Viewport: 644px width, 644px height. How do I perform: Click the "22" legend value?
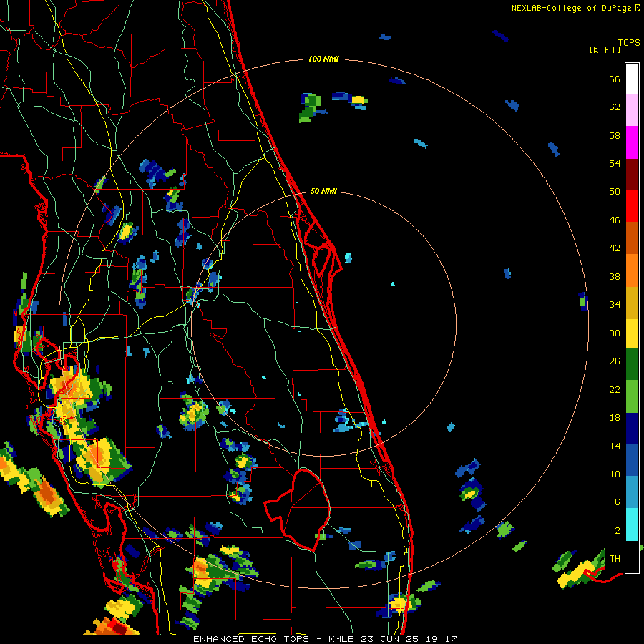click(615, 389)
